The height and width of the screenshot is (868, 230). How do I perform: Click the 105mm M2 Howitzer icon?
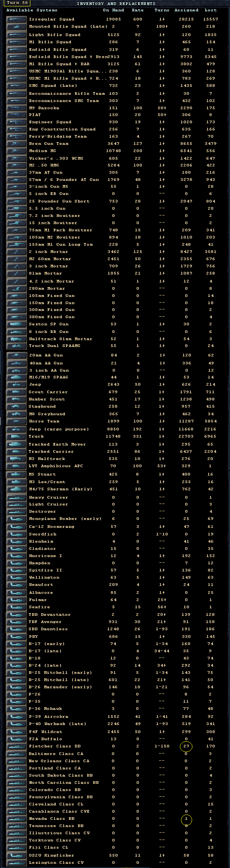tap(17, 237)
